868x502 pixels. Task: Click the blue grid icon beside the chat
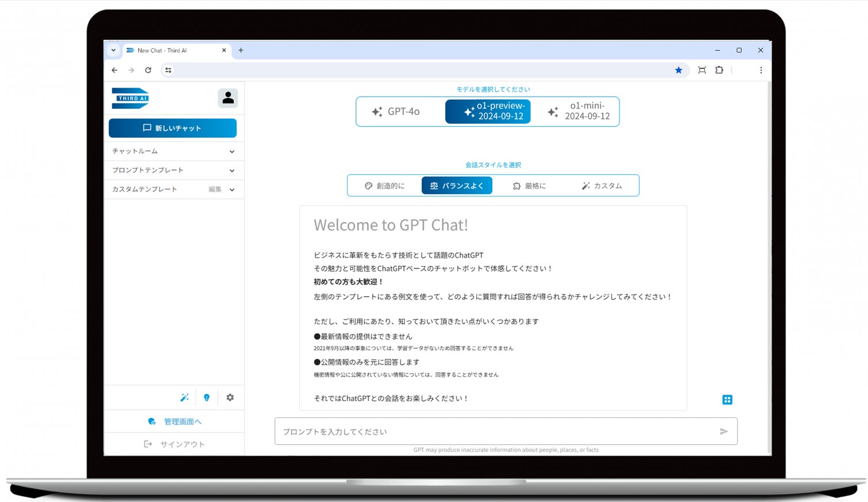pyautogui.click(x=727, y=399)
